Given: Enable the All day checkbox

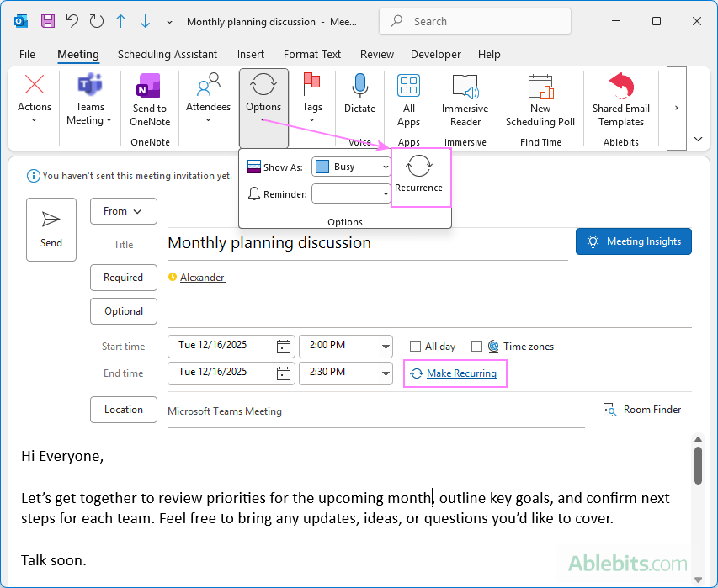Looking at the screenshot, I should click(415, 346).
